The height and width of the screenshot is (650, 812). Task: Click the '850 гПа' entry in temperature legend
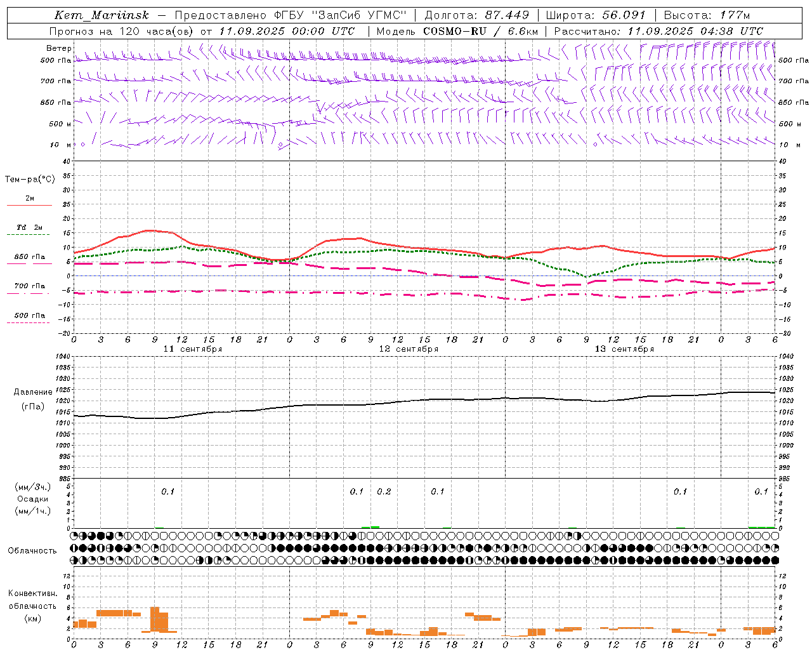pos(29,257)
